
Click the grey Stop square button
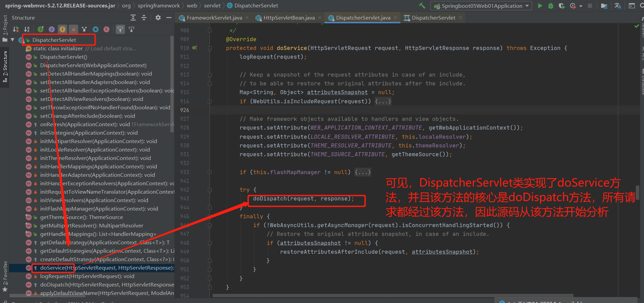(590, 6)
